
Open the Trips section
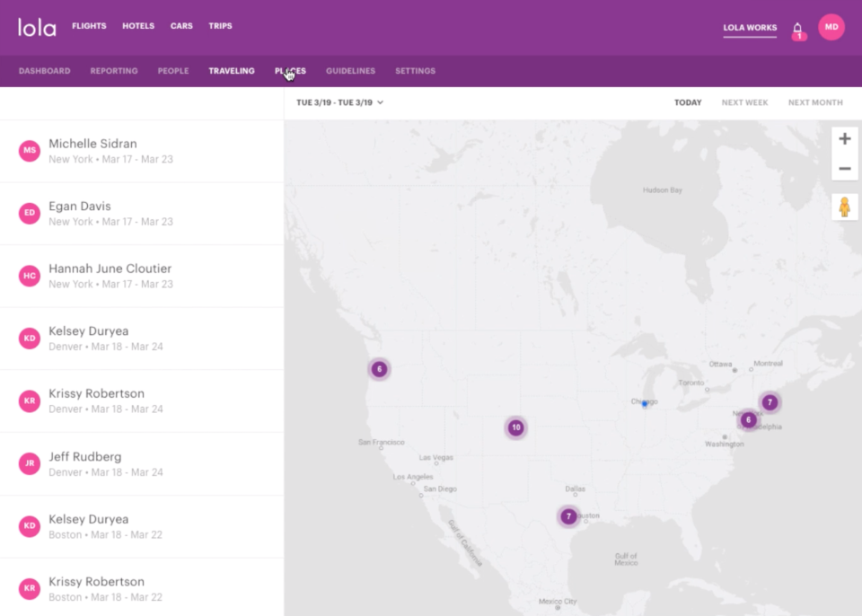click(221, 26)
